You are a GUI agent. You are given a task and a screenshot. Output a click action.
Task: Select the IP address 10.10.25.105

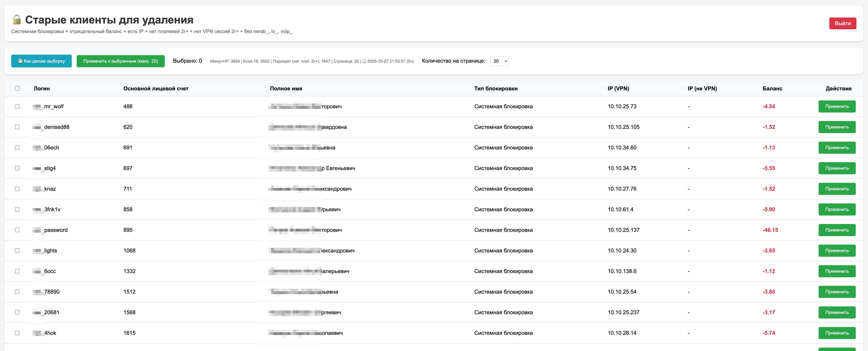(623, 127)
